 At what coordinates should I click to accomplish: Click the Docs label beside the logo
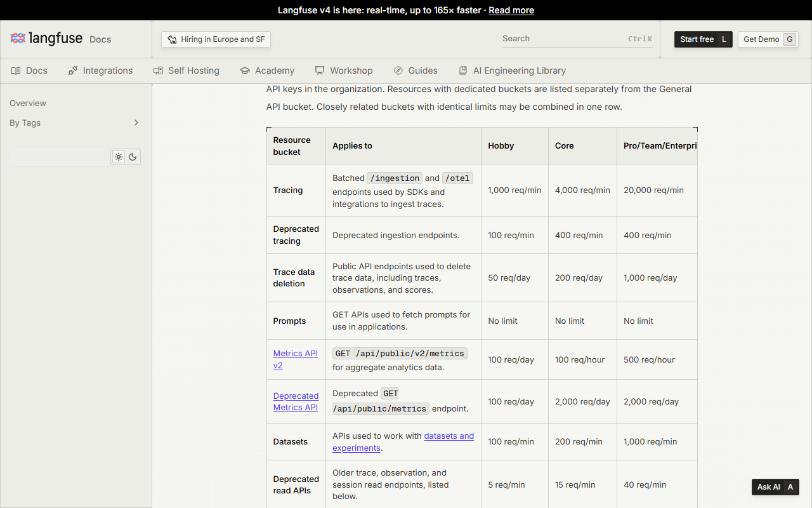[x=100, y=39]
